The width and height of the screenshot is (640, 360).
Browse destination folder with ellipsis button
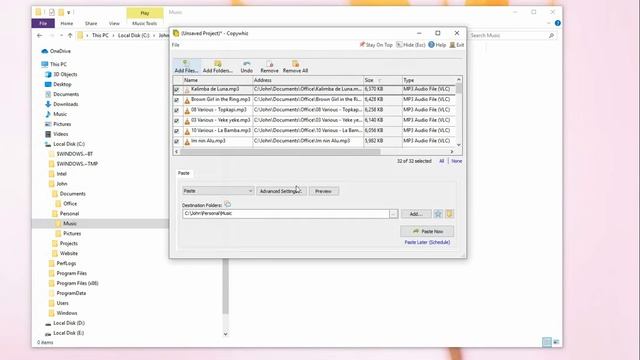click(393, 214)
